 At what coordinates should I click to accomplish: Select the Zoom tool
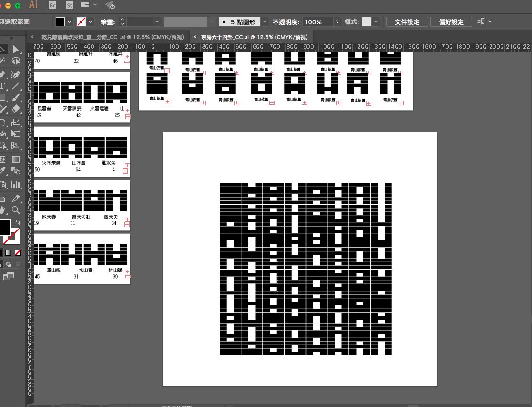click(16, 209)
